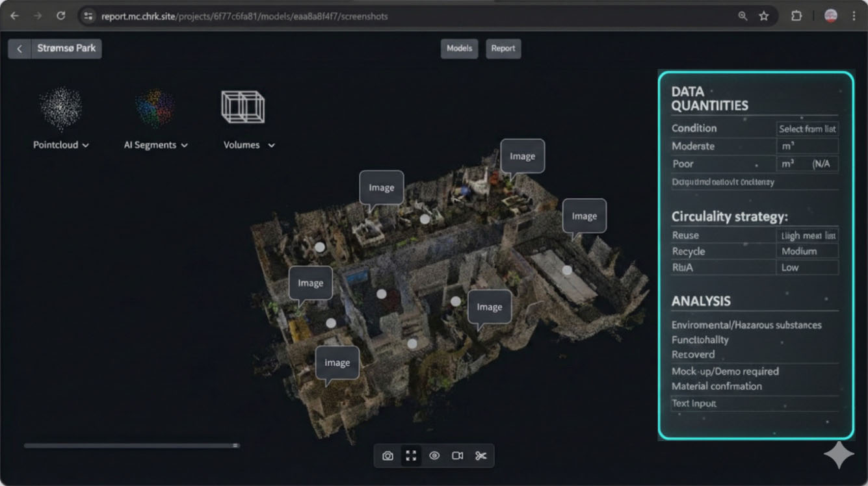
Task: Open the Condition 'Select from list' field
Action: coord(807,129)
